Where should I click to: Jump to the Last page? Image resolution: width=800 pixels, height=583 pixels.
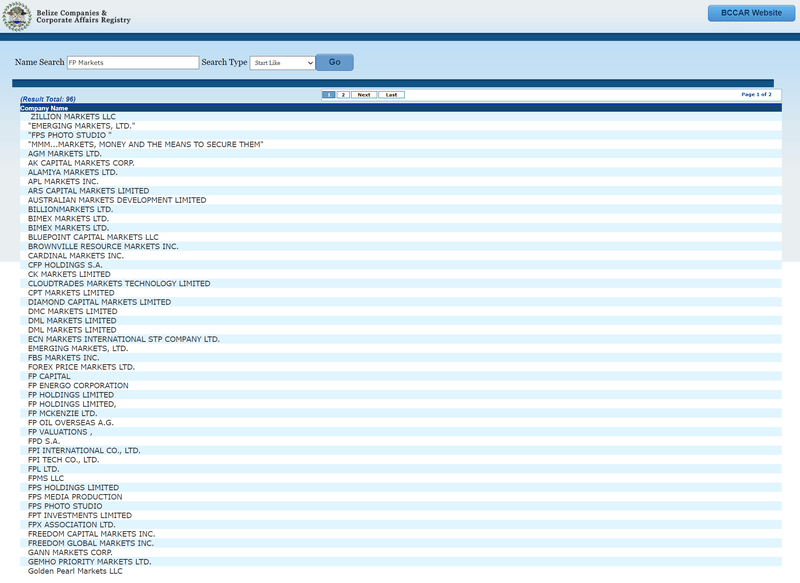[391, 95]
